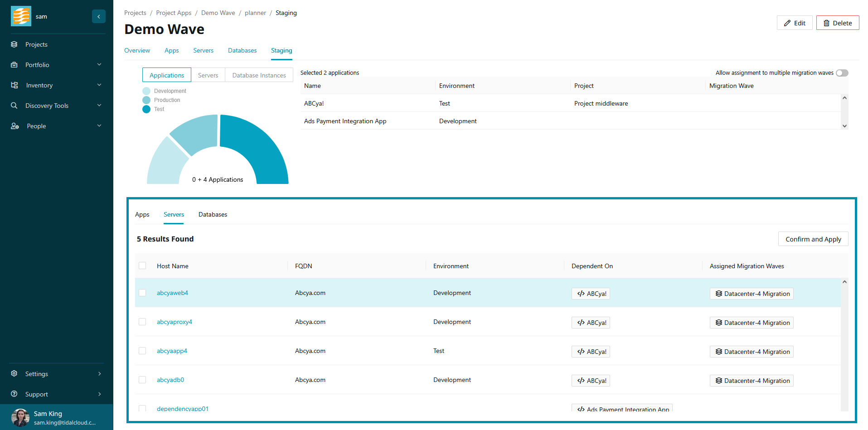The image size is (868, 430).
Task: Collapse the sidebar with the arrow button
Action: coord(98,16)
